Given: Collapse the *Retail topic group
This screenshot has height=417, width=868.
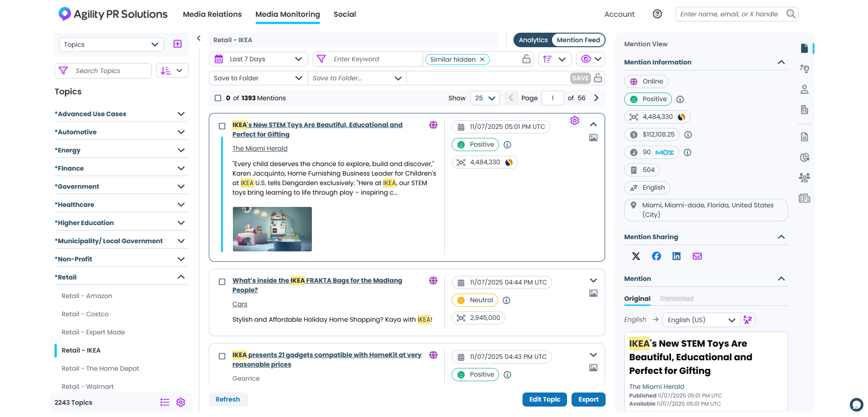Looking at the screenshot, I should (x=181, y=277).
